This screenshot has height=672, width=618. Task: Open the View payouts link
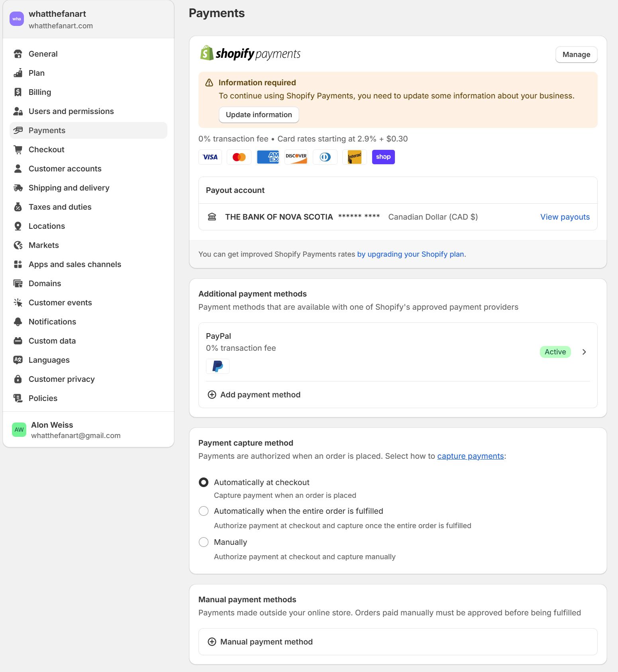tap(565, 217)
